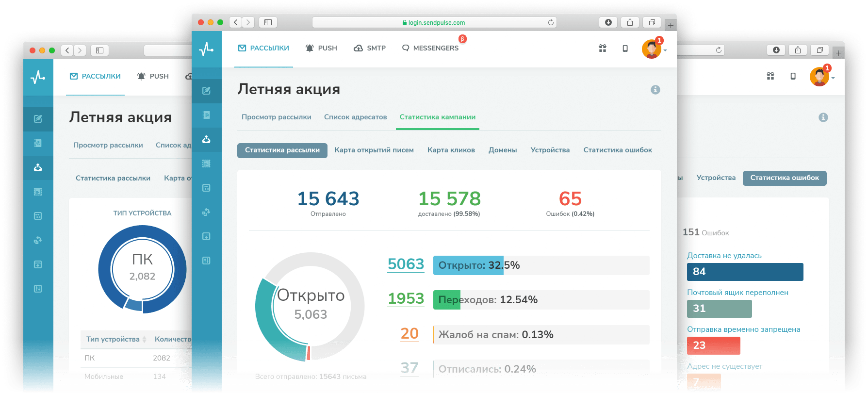Click SendPulse logo in left window

(38, 77)
